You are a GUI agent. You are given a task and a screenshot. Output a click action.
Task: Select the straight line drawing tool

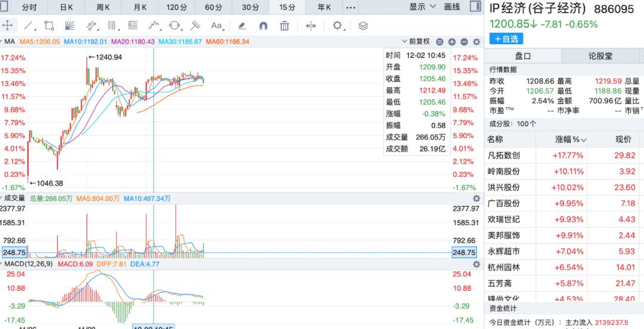pos(29,26)
